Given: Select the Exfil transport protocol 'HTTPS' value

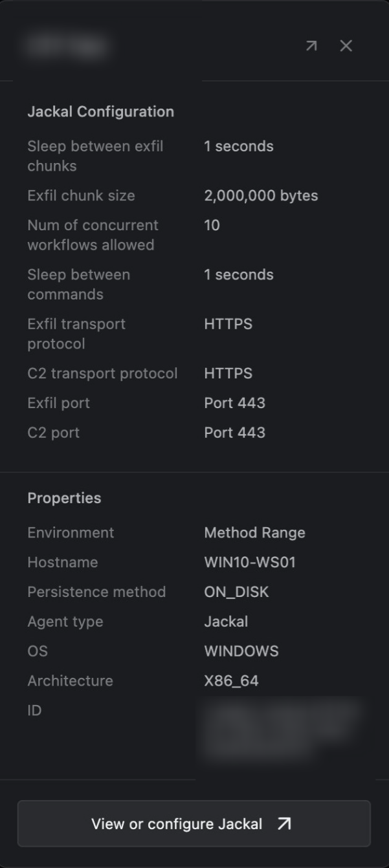Looking at the screenshot, I should [x=228, y=324].
